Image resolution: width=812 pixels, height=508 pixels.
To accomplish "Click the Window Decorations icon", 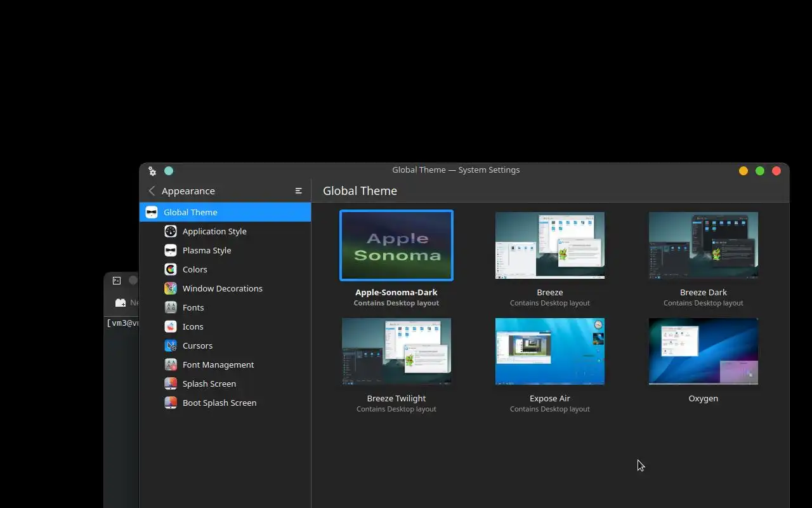I will coord(171,288).
